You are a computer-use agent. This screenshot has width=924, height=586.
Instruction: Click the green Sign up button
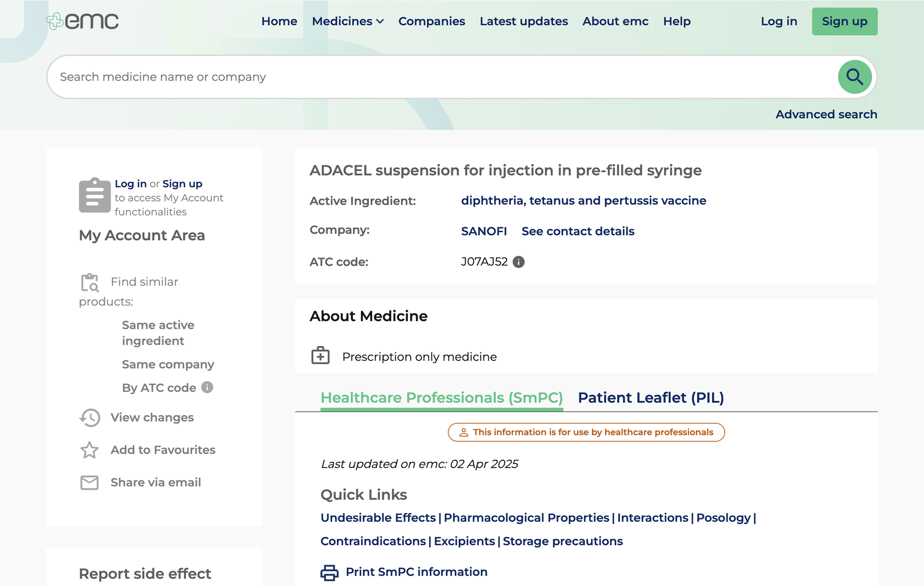pyautogui.click(x=844, y=21)
